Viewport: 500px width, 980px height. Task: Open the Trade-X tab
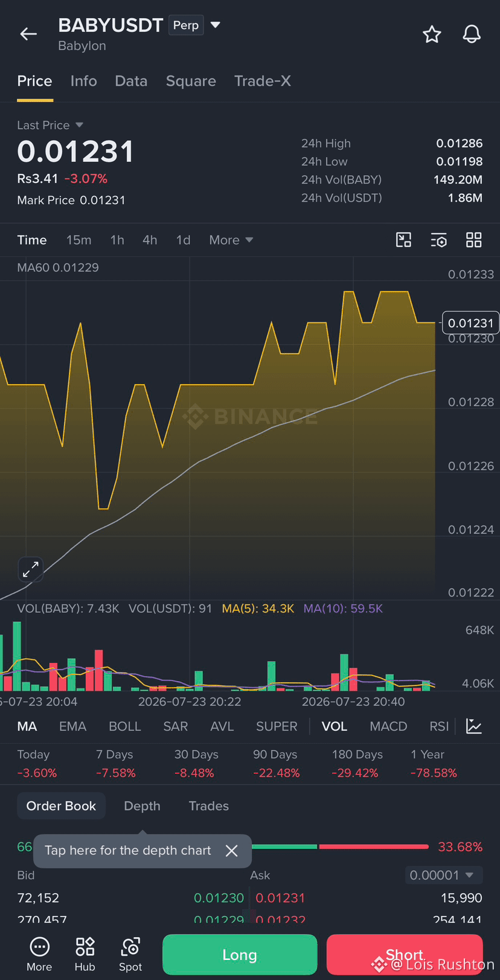click(x=263, y=81)
